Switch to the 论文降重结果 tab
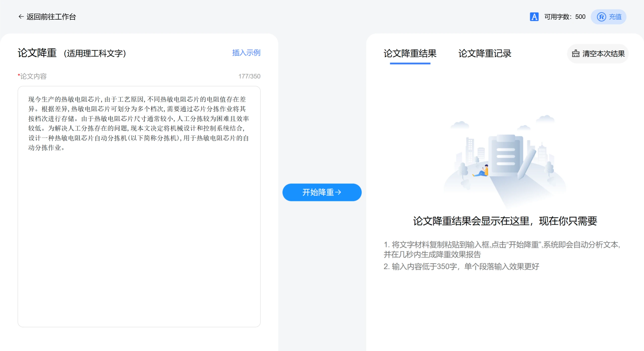The width and height of the screenshot is (644, 351). (x=410, y=54)
